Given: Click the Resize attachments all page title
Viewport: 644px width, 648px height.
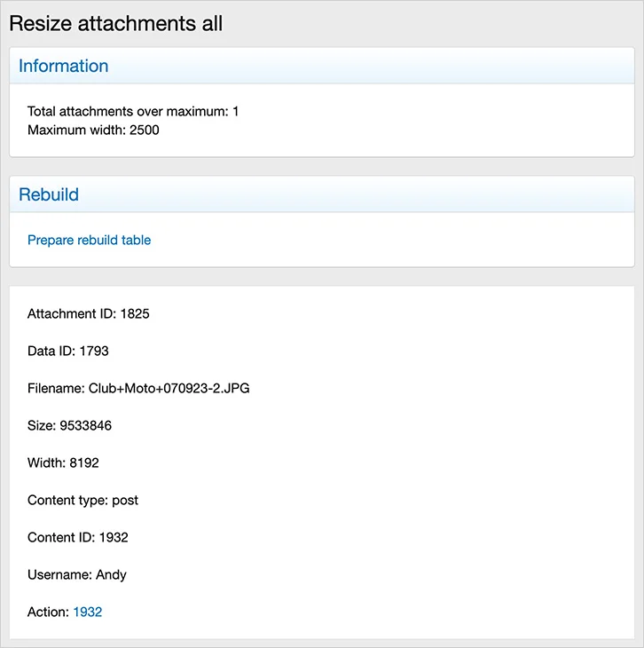Looking at the screenshot, I should pyautogui.click(x=115, y=23).
